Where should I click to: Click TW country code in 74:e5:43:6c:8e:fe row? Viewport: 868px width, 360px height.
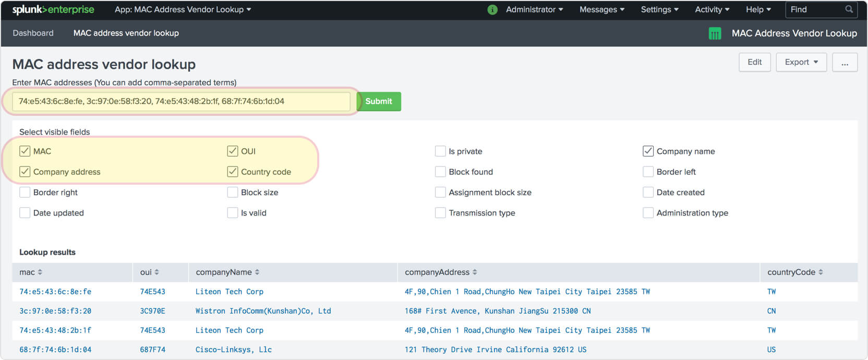pos(771,292)
